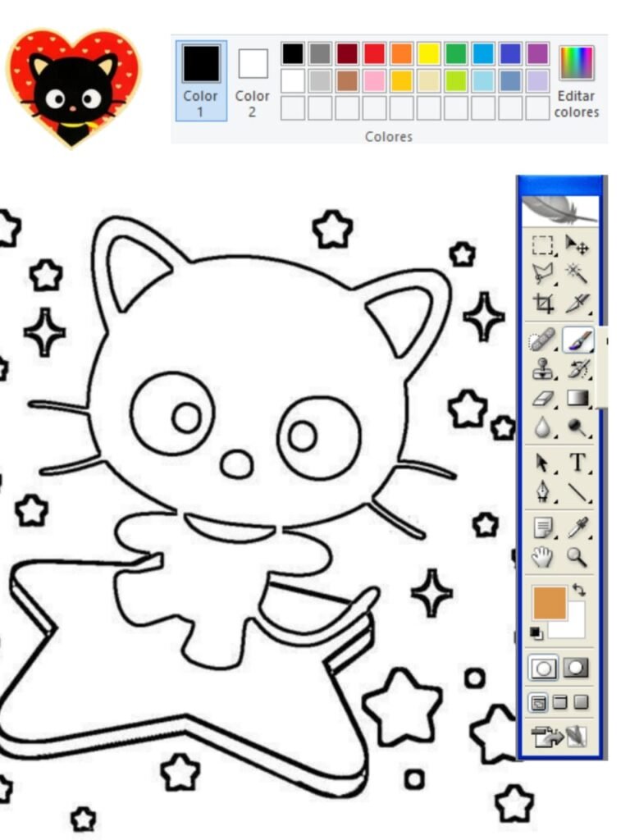Switch to Full Screen Mode

(x=582, y=702)
